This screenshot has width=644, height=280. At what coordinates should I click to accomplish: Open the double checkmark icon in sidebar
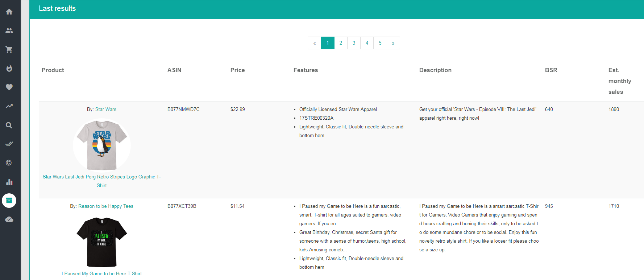[x=9, y=144]
